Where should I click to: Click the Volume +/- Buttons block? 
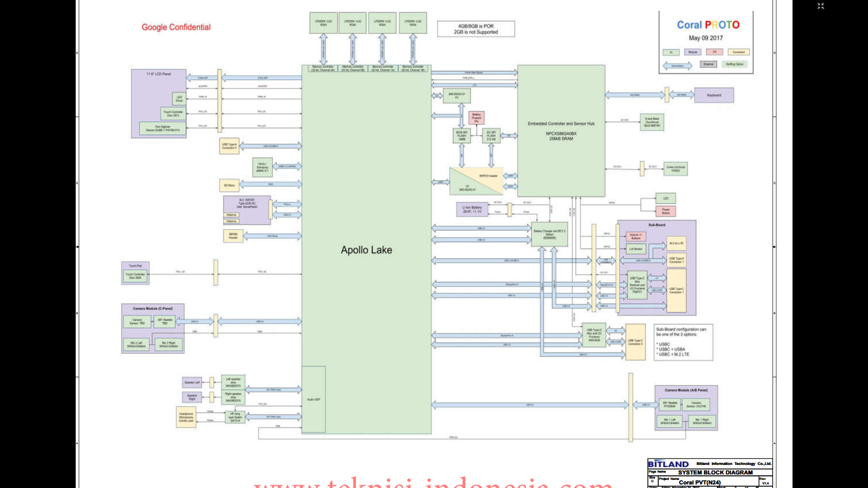(636, 237)
